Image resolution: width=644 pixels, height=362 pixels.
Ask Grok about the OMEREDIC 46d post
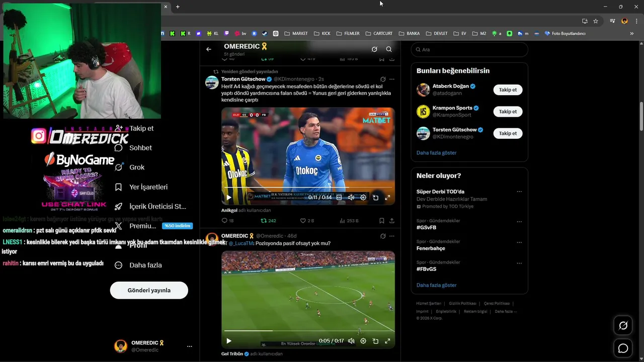click(383, 236)
